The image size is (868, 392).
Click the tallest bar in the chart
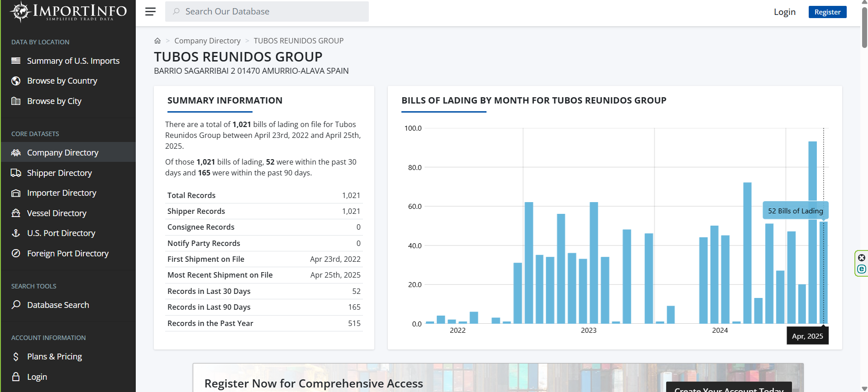click(812, 232)
